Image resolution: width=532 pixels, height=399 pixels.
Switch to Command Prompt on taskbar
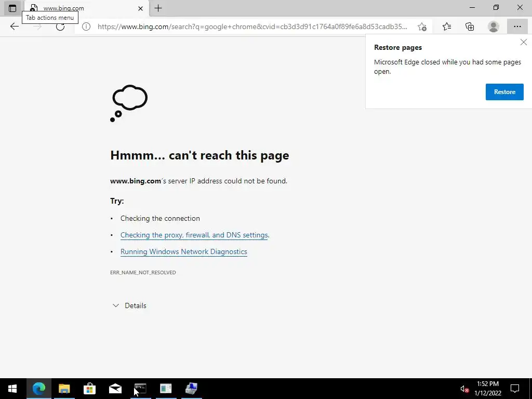[140, 389]
